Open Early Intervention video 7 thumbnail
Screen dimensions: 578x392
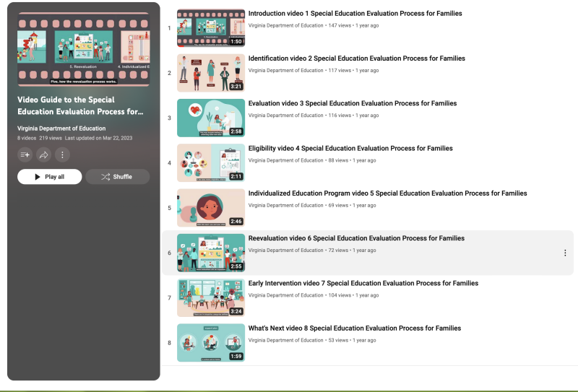pyautogui.click(x=211, y=297)
